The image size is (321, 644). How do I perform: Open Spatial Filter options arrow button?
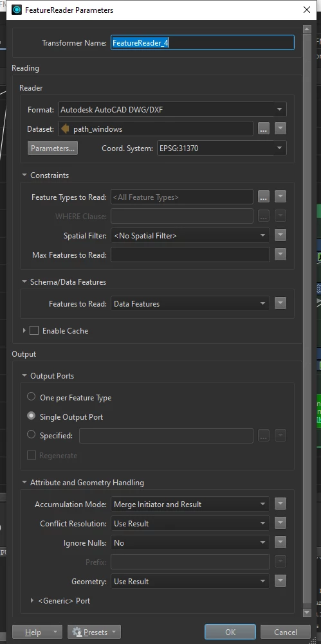(280, 235)
